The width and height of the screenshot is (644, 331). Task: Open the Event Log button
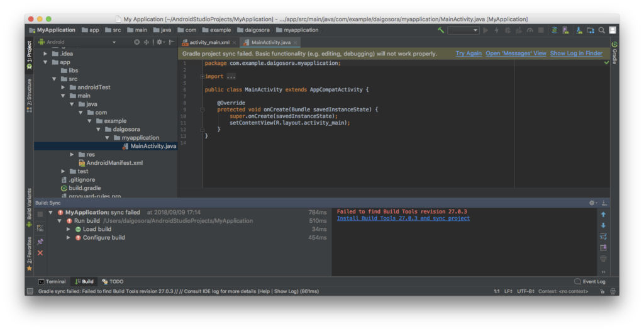click(x=590, y=282)
